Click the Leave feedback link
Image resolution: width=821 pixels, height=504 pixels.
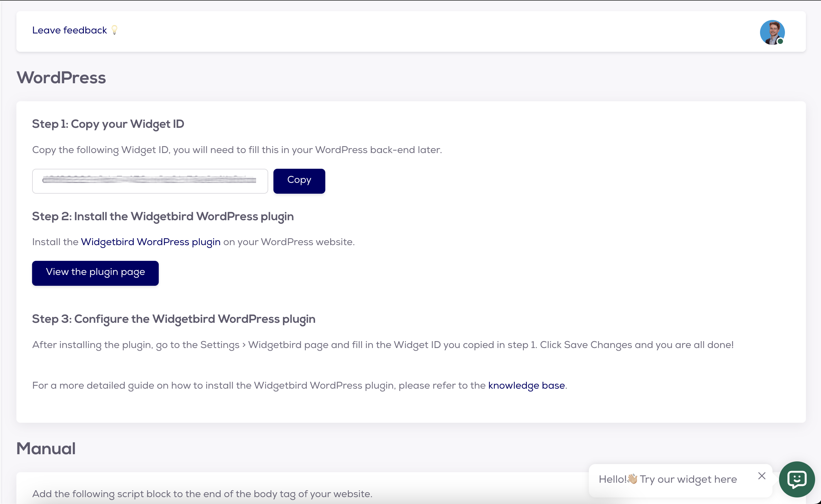[x=70, y=30]
